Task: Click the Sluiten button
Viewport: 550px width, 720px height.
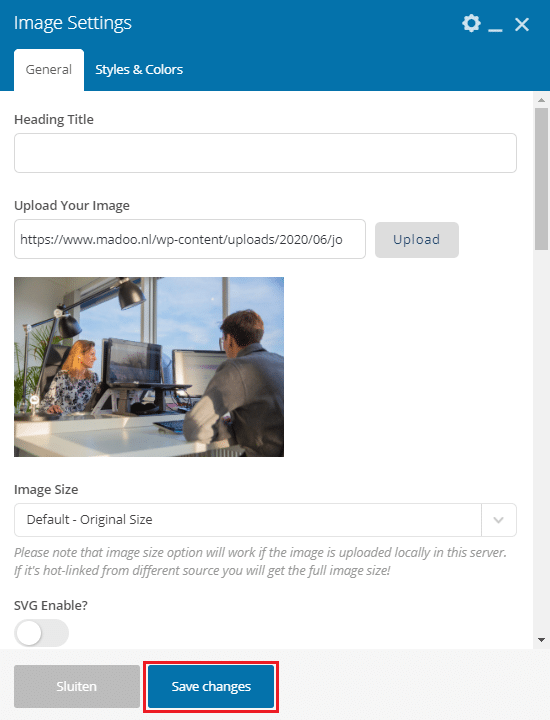Action: pos(77,686)
